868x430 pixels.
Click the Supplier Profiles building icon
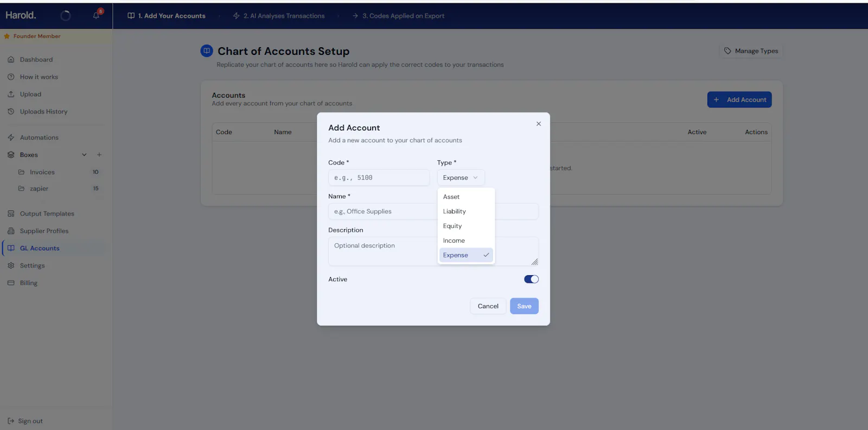pyautogui.click(x=11, y=231)
